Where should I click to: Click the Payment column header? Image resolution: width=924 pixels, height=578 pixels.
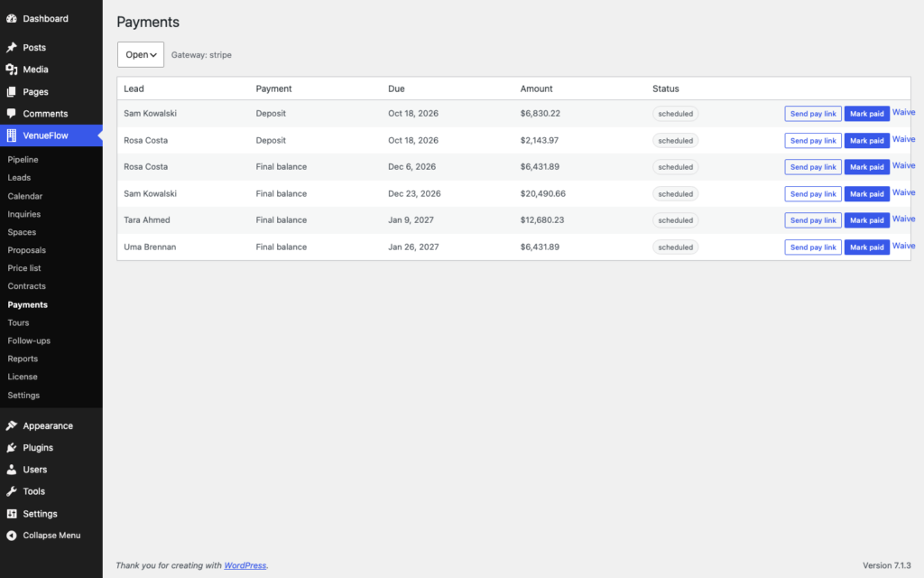pos(273,89)
